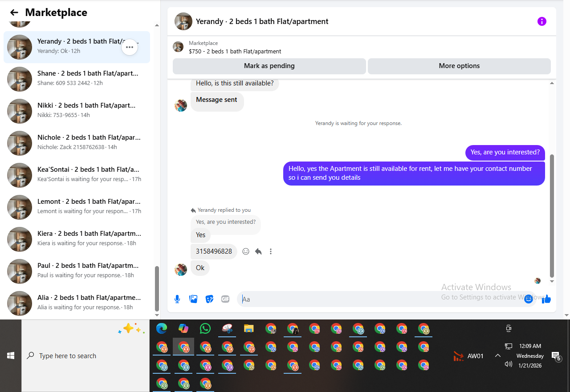Choose a sticker from the sticker icon
The width and height of the screenshot is (570, 392).
pyautogui.click(x=209, y=299)
